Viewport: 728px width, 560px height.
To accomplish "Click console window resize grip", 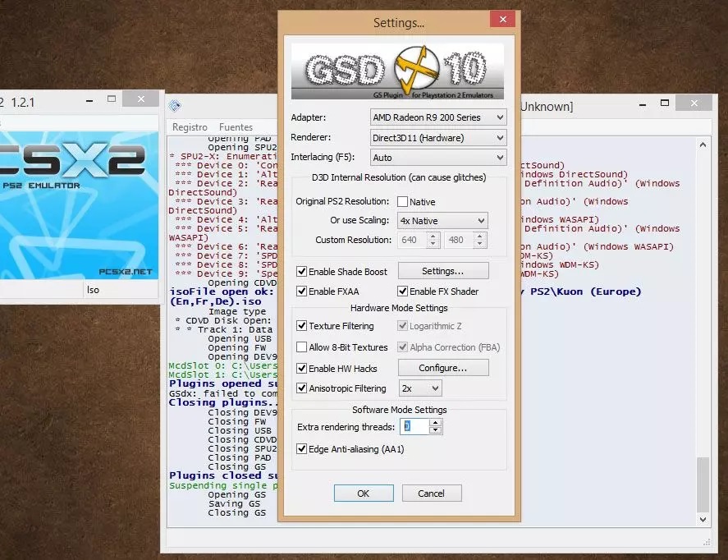I will tap(707, 541).
